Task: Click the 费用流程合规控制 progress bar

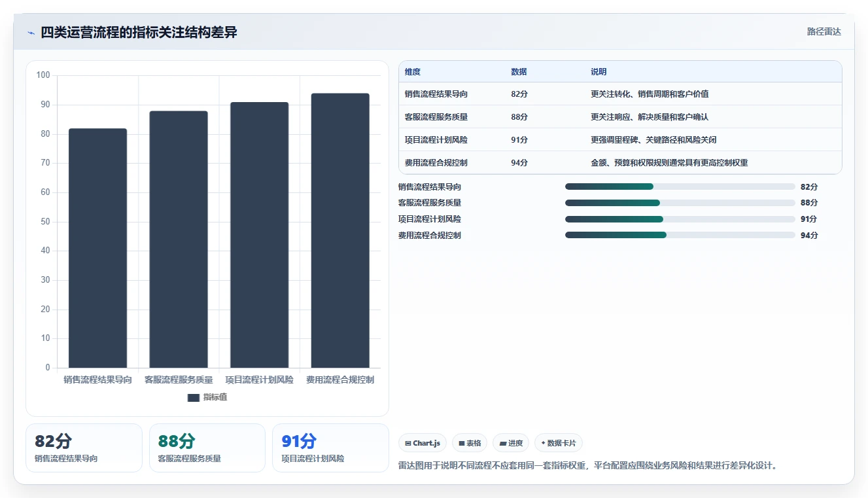Action: coord(680,235)
